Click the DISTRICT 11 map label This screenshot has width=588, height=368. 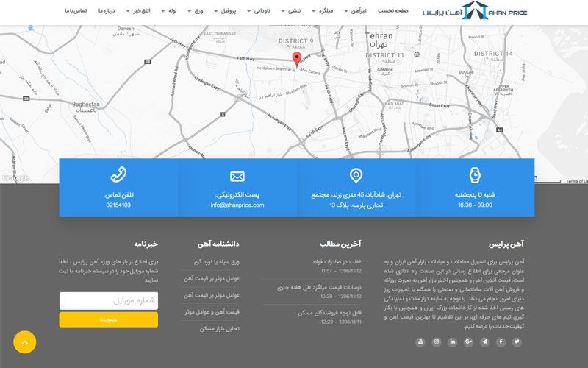coord(384,55)
